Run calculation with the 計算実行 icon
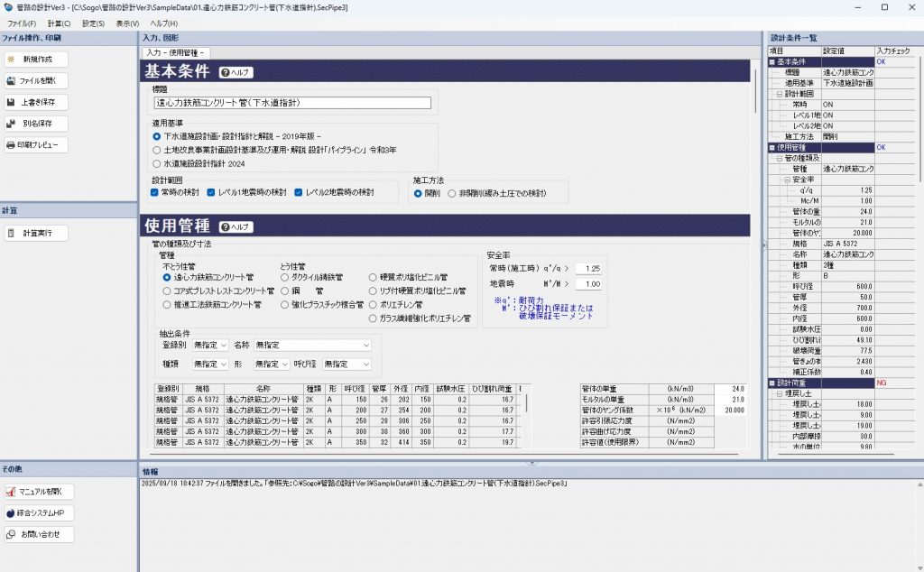 click(37, 232)
